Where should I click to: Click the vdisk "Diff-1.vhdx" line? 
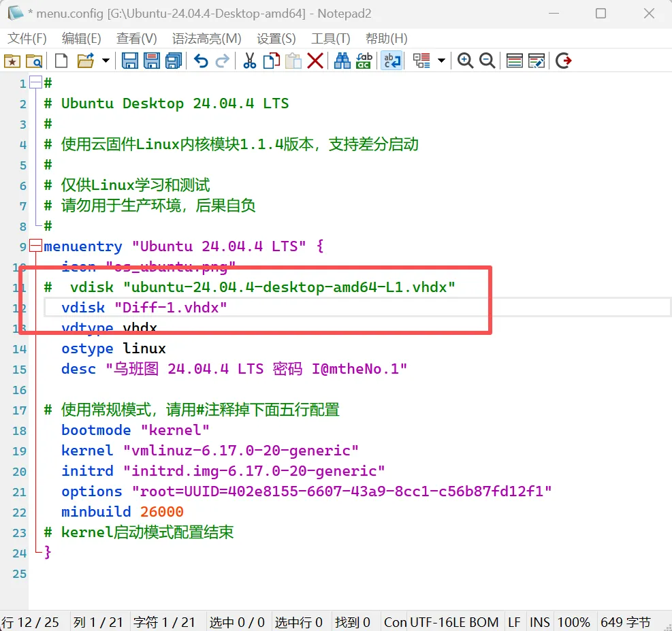point(144,308)
